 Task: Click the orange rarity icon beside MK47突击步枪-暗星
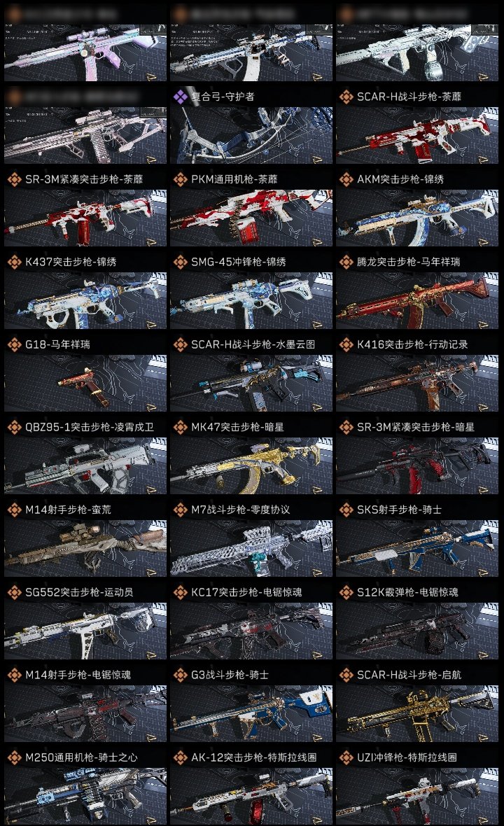[x=181, y=427]
